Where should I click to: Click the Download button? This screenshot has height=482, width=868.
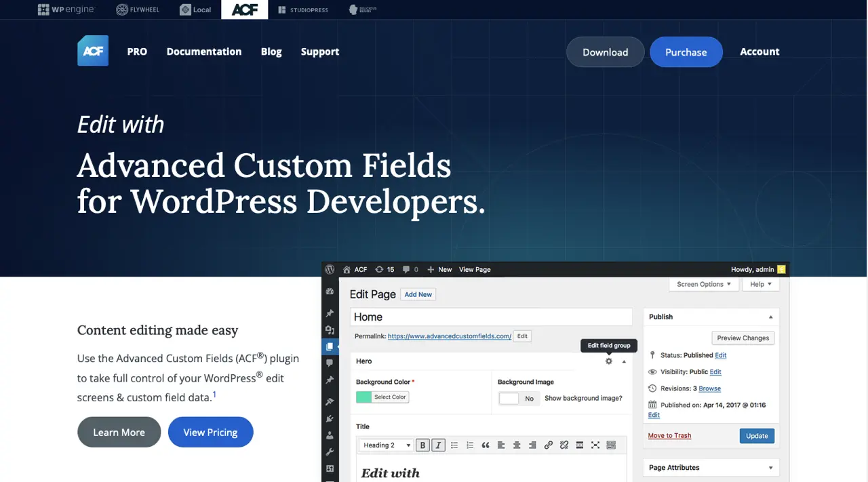tap(605, 52)
